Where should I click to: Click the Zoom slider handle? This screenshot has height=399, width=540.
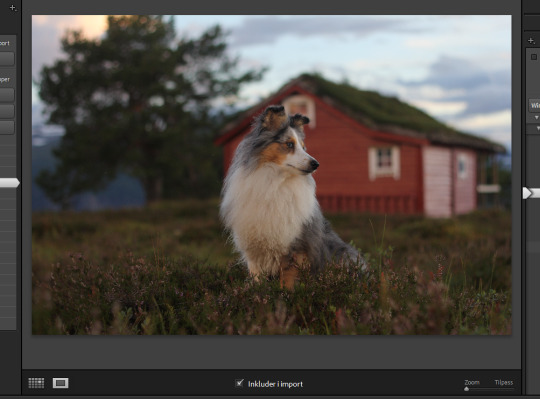[x=467, y=389]
